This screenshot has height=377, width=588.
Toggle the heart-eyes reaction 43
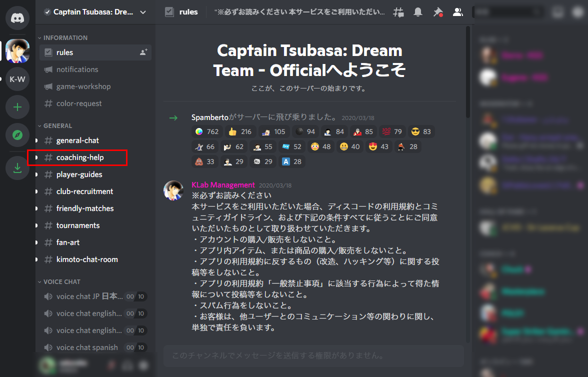coord(378,146)
